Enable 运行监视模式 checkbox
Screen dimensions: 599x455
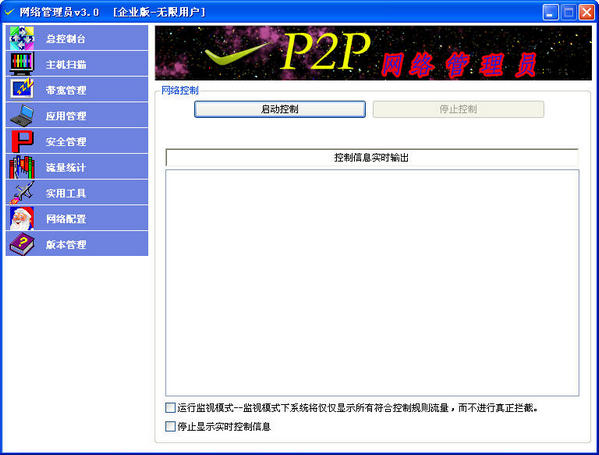click(x=170, y=408)
